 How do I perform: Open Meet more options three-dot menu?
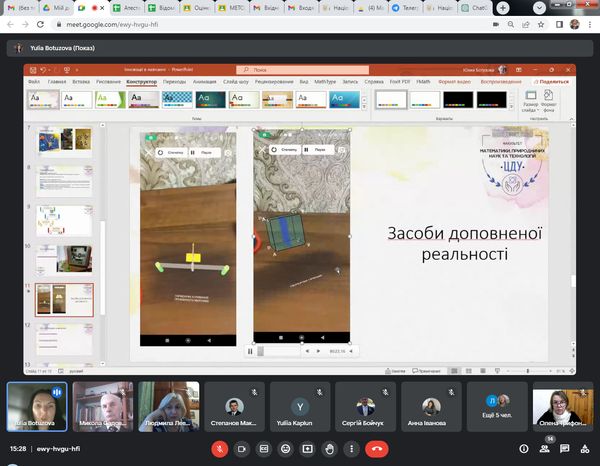click(x=351, y=449)
